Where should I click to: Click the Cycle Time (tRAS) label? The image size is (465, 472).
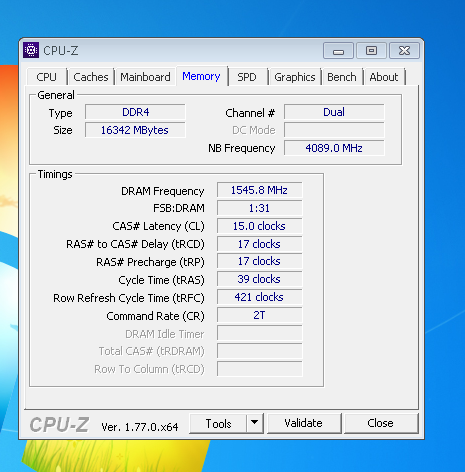(161, 280)
